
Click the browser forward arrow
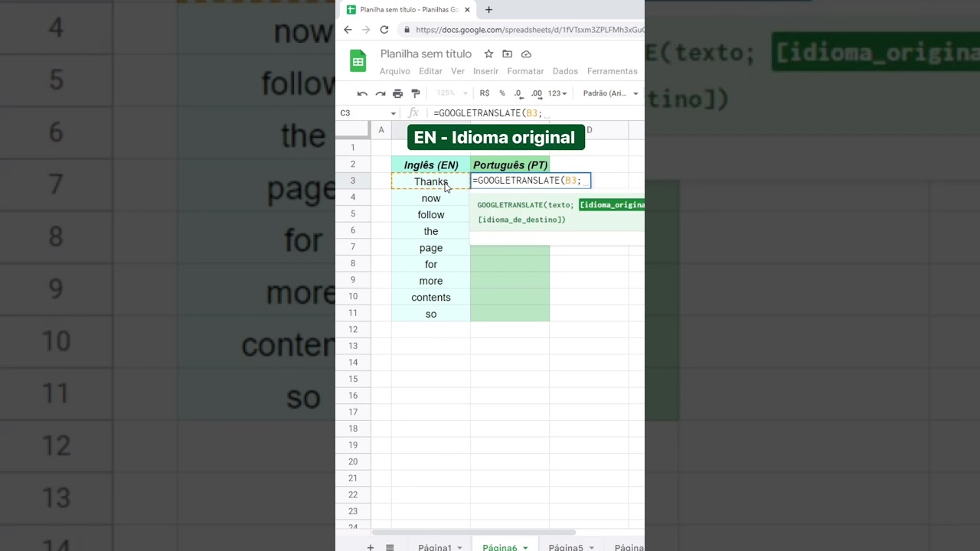click(x=366, y=30)
